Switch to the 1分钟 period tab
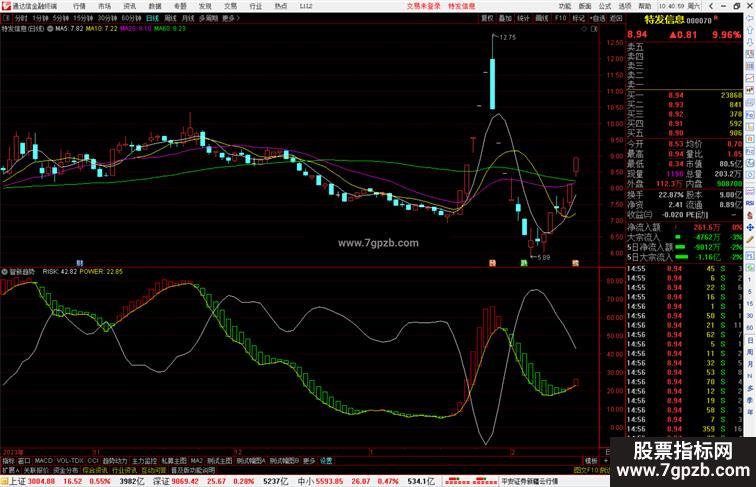The width and height of the screenshot is (756, 487). (40, 18)
